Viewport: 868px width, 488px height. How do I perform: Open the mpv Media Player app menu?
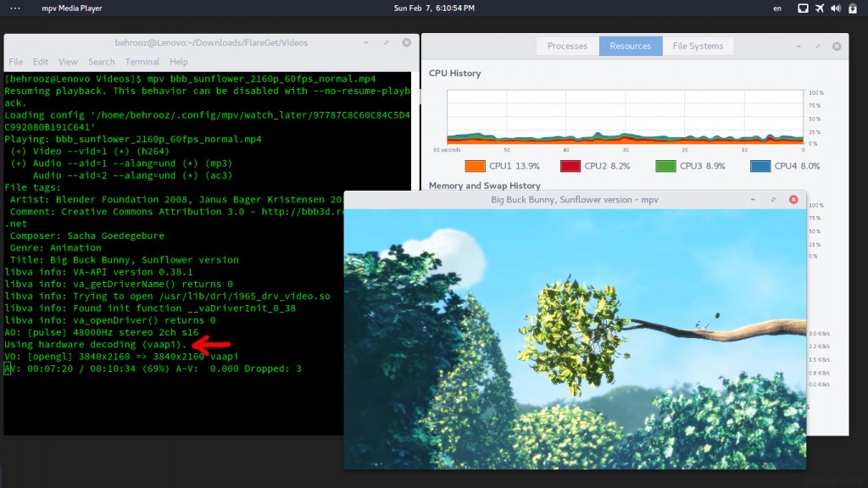72,8
